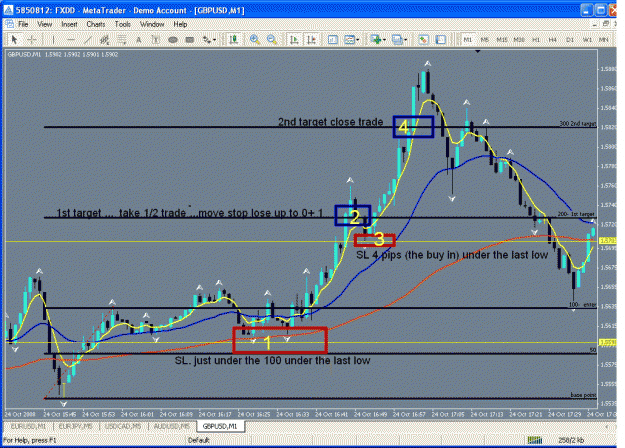Open the Insert menu
625x448 pixels.
(x=69, y=24)
